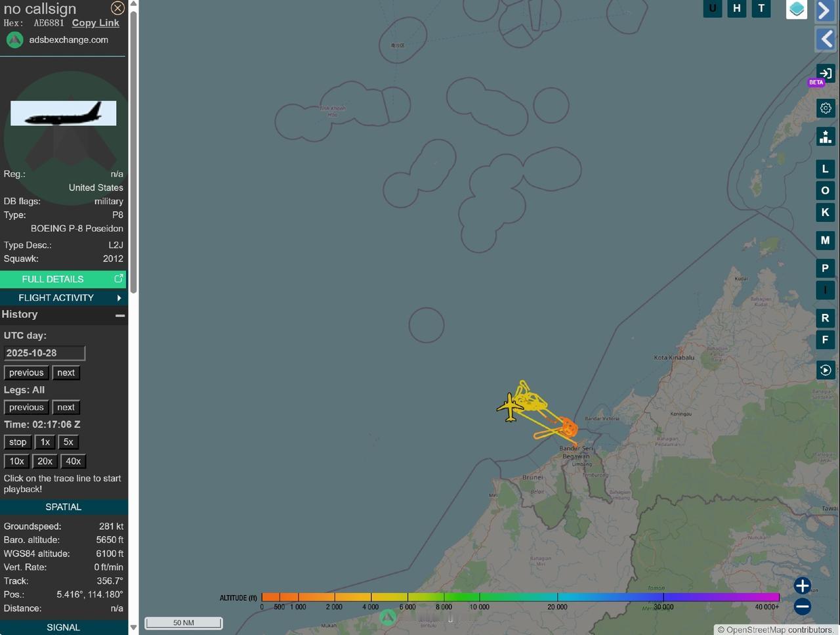This screenshot has height=635, width=840.
Task: Set playback speed to 10x
Action: (17, 462)
